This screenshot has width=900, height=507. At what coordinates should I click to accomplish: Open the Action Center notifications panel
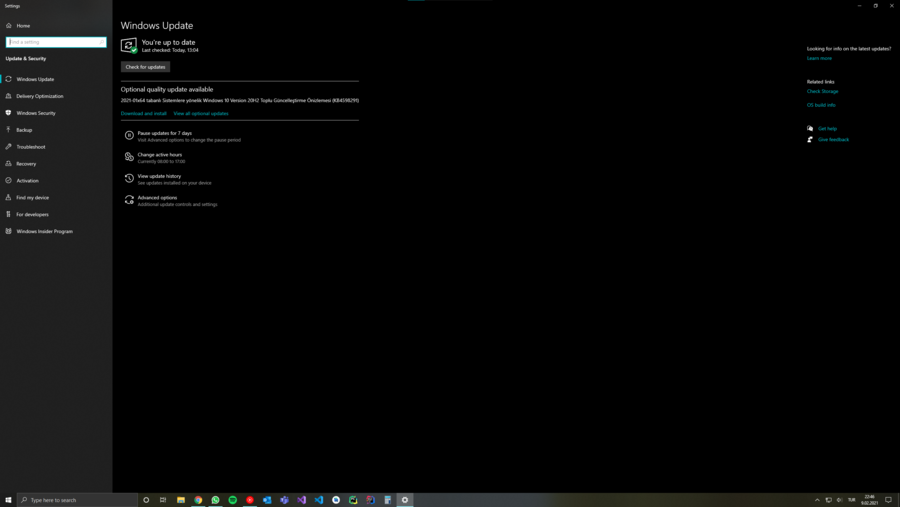coord(888,500)
